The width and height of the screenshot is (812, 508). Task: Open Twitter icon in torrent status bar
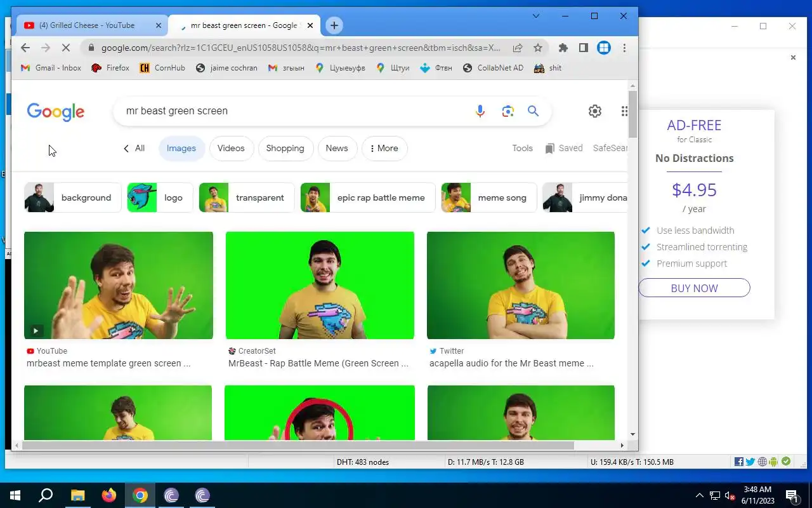coord(750,462)
